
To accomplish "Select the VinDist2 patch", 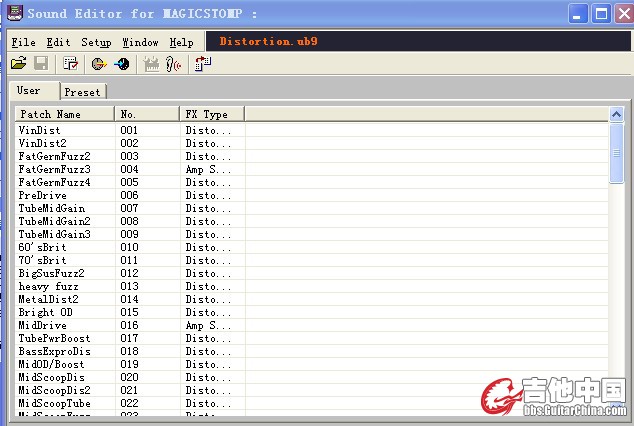I will pos(42,143).
